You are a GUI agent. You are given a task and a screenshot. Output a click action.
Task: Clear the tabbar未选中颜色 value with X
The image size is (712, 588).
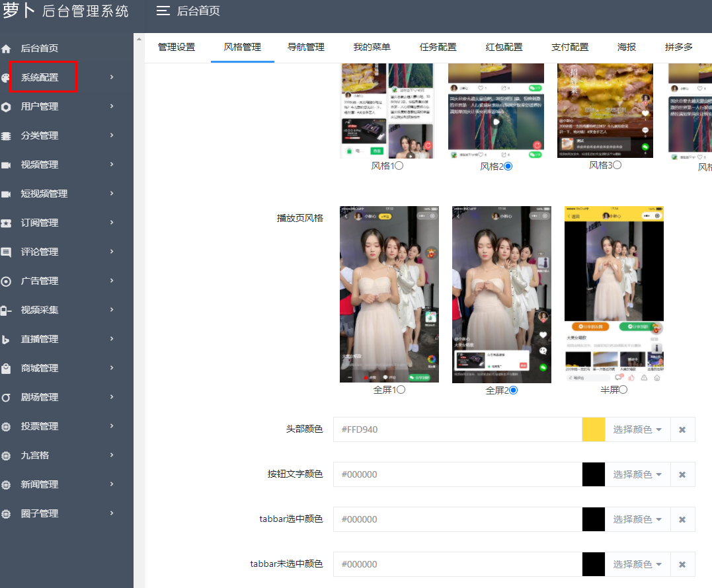[682, 564]
